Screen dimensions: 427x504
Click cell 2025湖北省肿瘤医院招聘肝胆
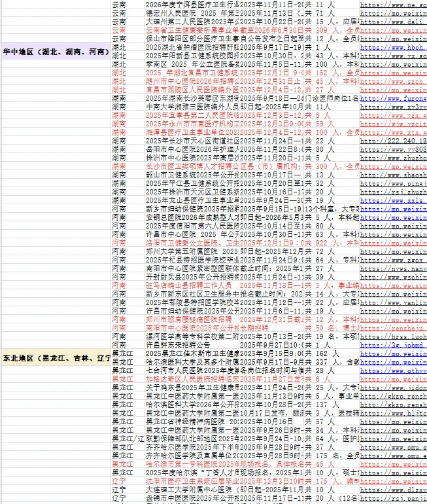coord(192,47)
